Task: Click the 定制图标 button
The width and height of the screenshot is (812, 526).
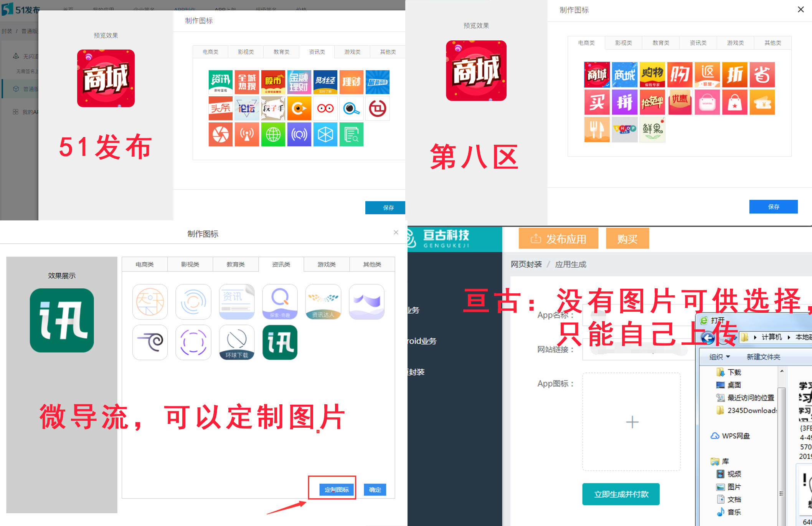Action: (337, 490)
